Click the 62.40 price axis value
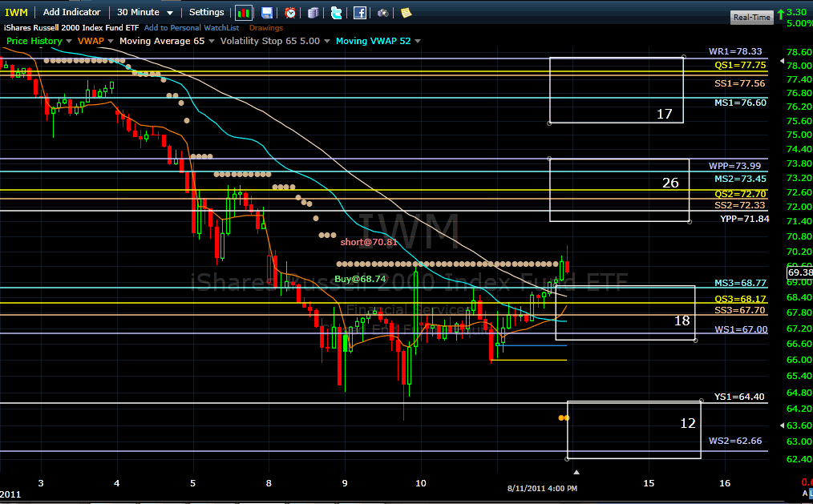Screen dimensions: 813x504 (799, 459)
